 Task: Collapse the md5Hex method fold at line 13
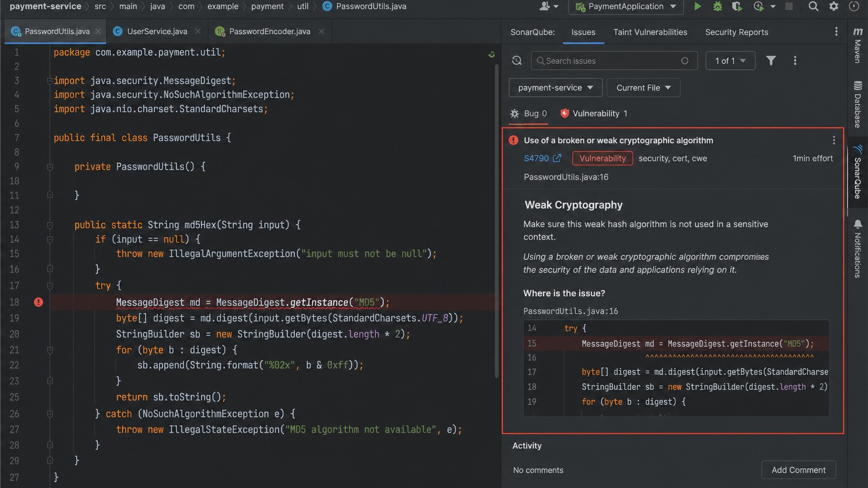pos(50,225)
